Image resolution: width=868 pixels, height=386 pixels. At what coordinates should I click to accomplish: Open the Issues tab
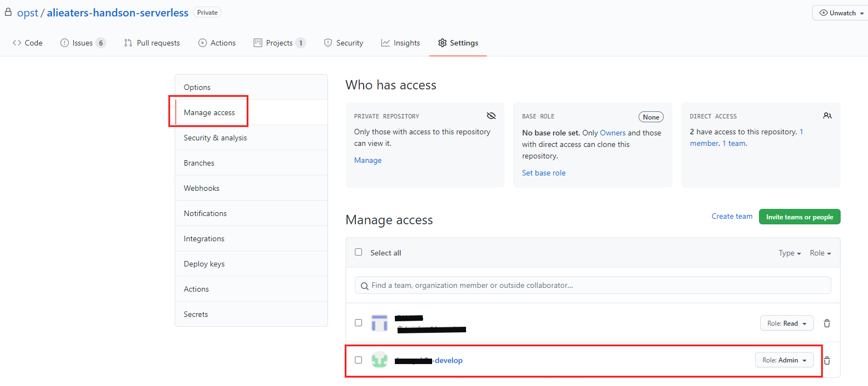[x=83, y=43]
